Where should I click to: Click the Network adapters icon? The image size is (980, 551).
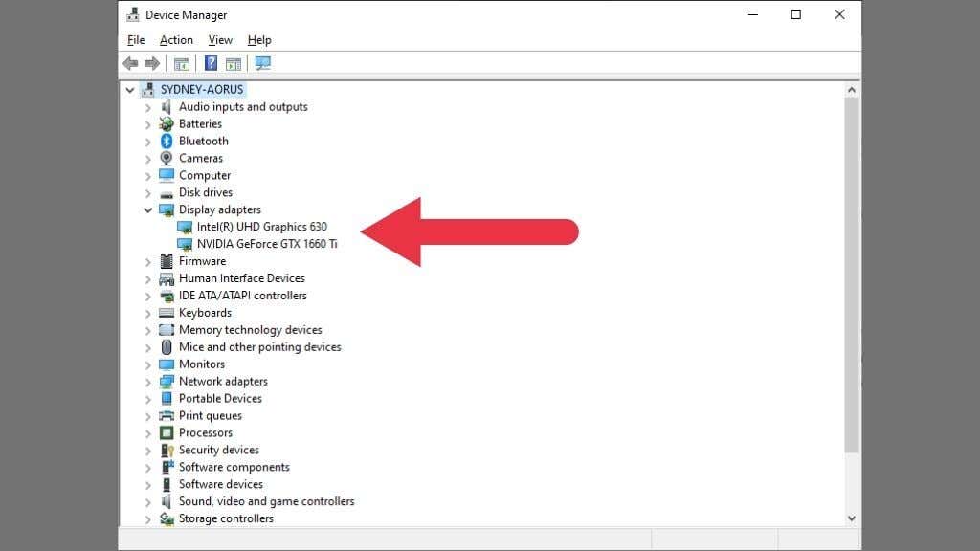click(167, 381)
